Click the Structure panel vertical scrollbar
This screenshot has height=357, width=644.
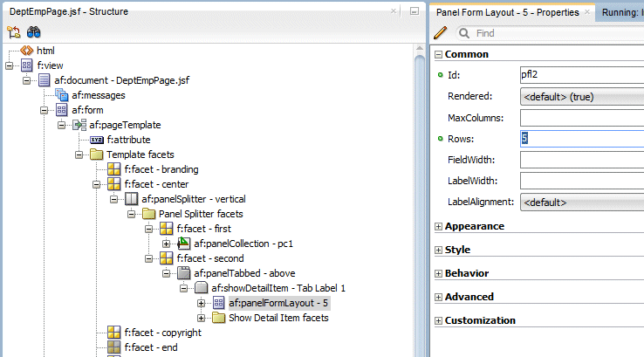pyautogui.click(x=420, y=201)
